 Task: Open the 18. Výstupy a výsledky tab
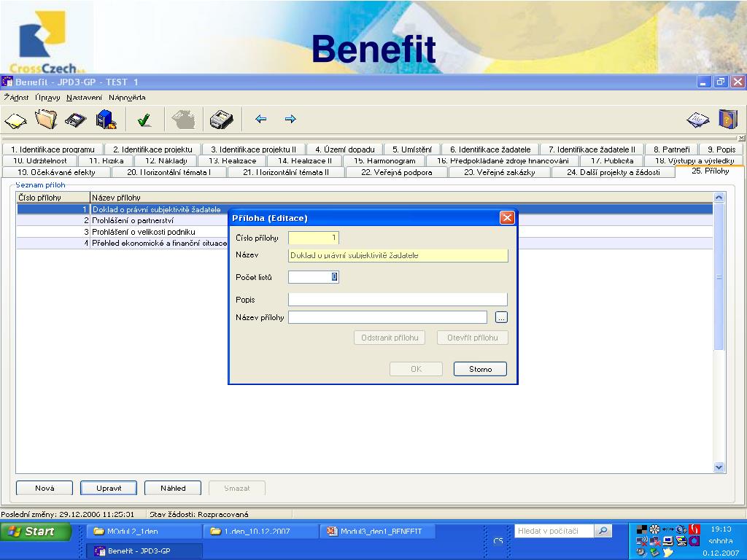pyautogui.click(x=694, y=161)
